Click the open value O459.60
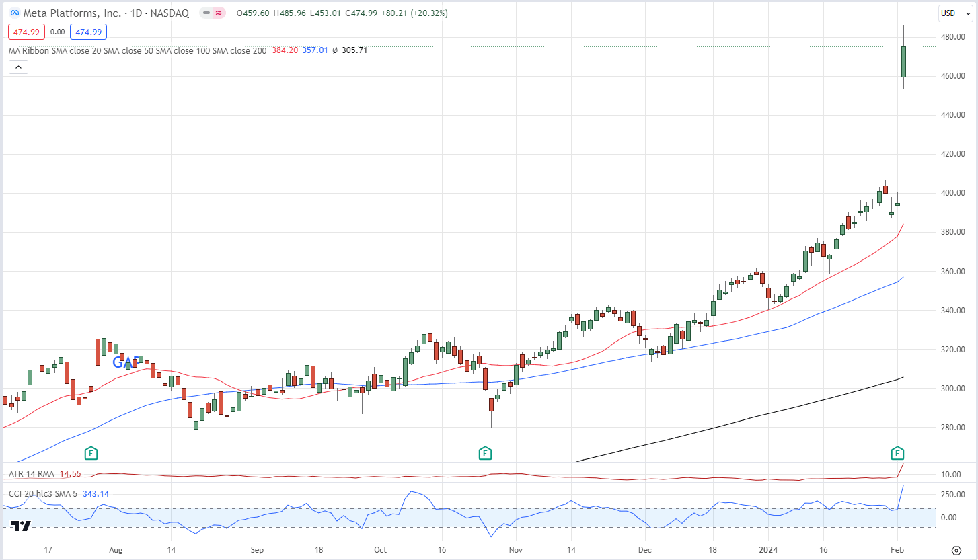 [253, 13]
